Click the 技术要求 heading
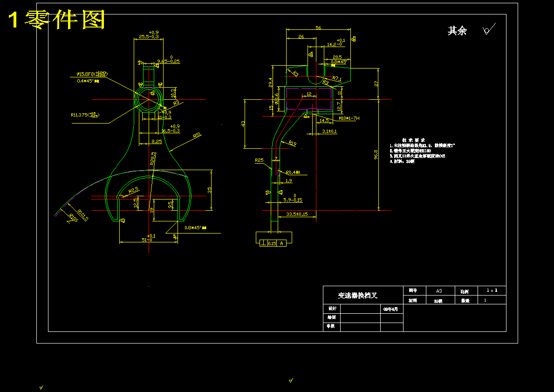The width and height of the screenshot is (554, 392). click(x=413, y=140)
